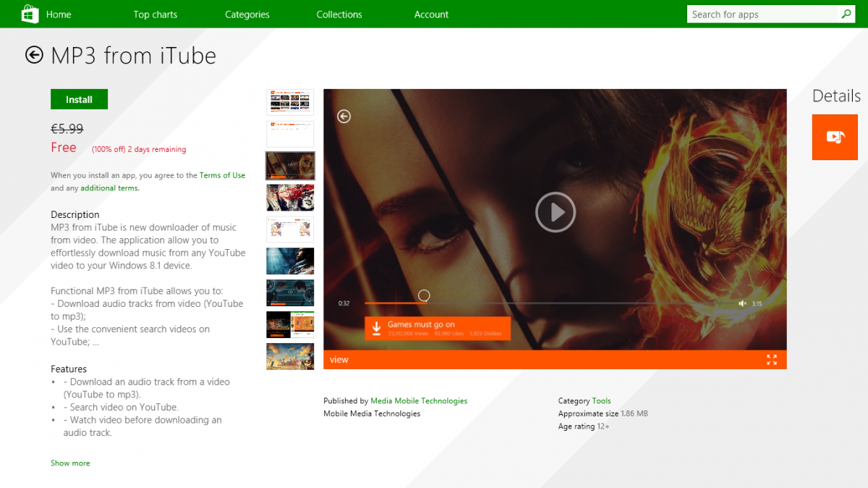The width and height of the screenshot is (868, 488).
Task: Select the fifth screenshot thumbnail
Action: click(x=290, y=230)
